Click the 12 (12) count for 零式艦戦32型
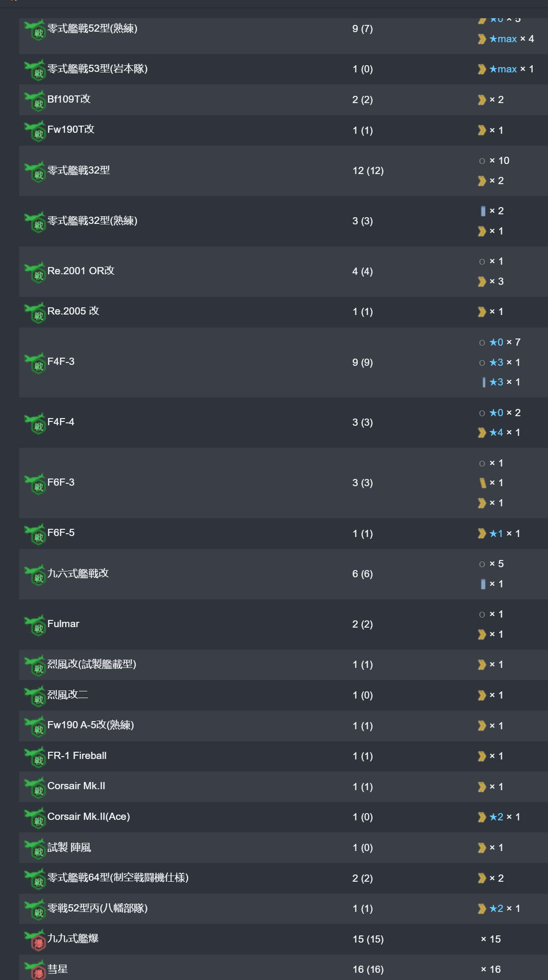 point(368,171)
